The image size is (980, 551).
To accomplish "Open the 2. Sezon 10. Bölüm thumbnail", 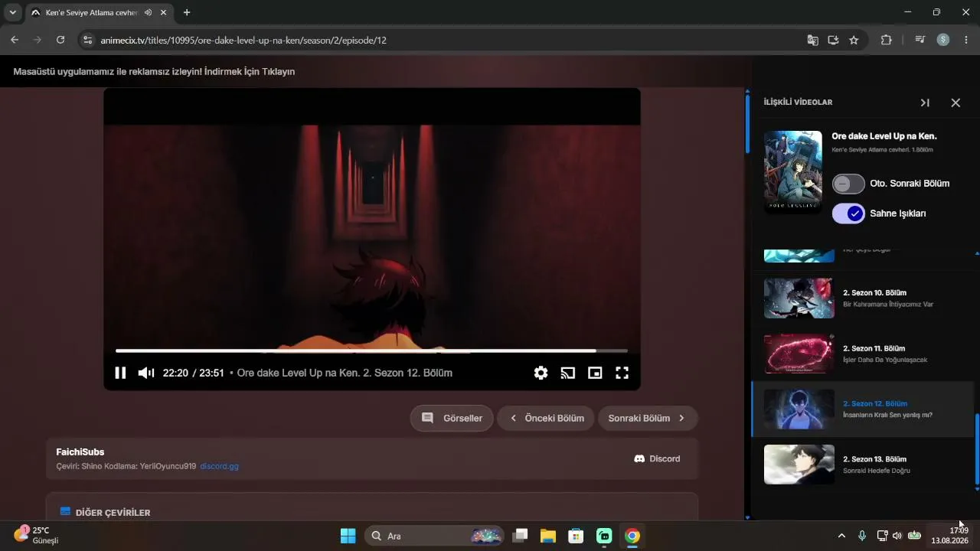I will pyautogui.click(x=799, y=298).
